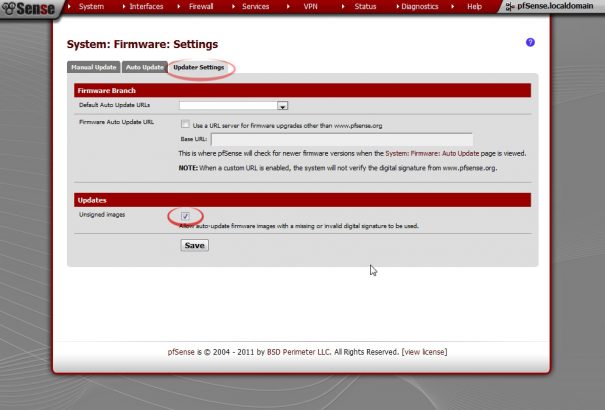Click the Updates section header
The image size is (605, 410).
point(302,200)
